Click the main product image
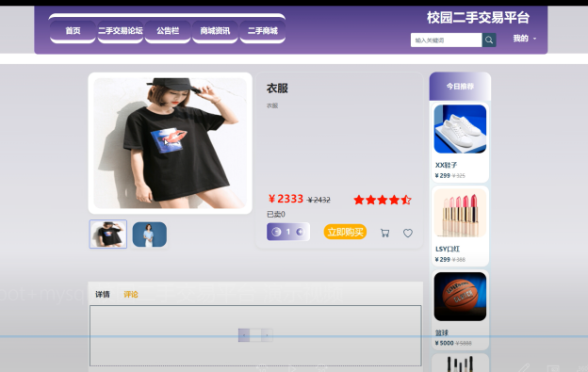This screenshot has height=372, width=588. coord(171,143)
